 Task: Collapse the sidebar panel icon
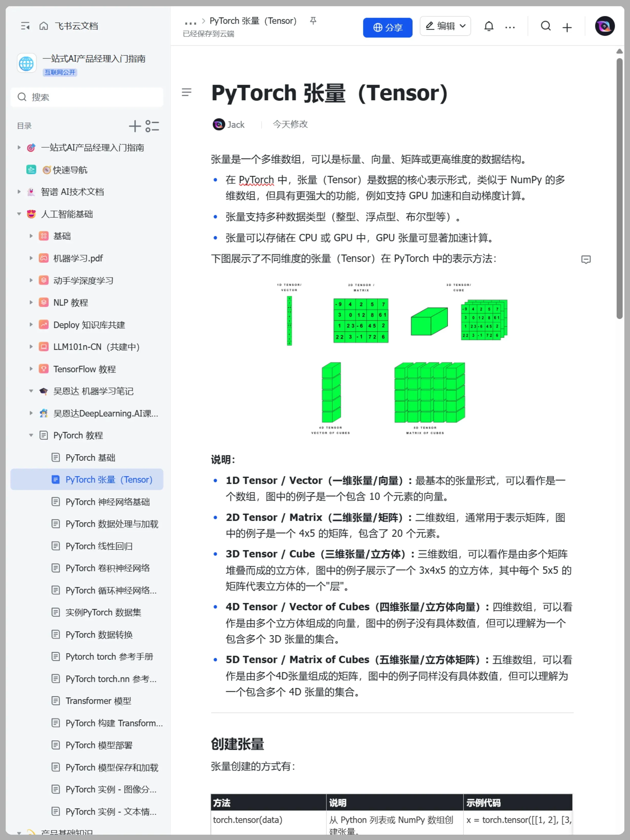pyautogui.click(x=25, y=26)
